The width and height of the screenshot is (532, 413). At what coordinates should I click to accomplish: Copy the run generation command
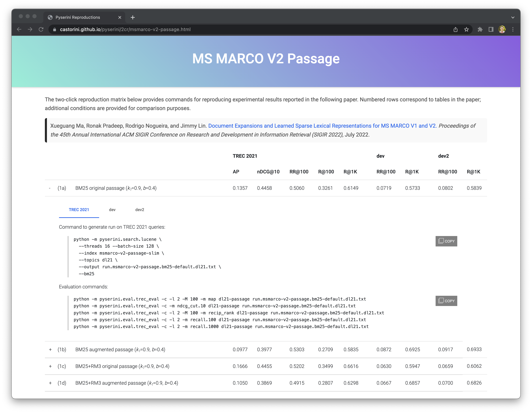pos(446,241)
